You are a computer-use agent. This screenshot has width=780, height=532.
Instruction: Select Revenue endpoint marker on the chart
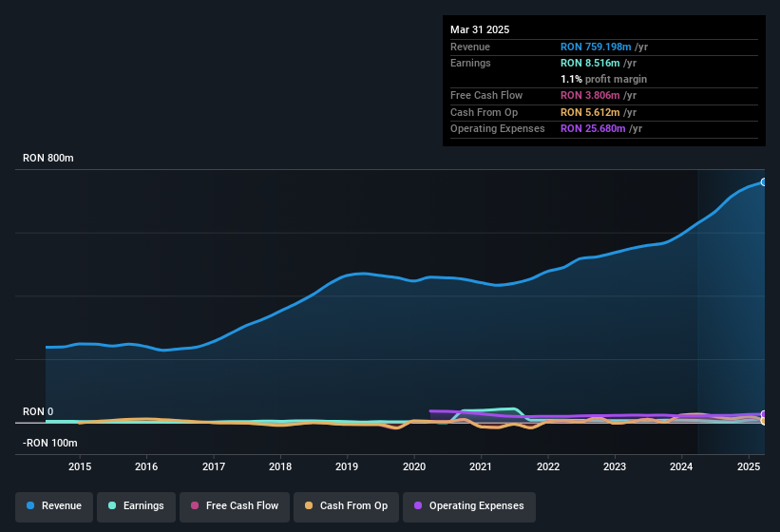764,182
